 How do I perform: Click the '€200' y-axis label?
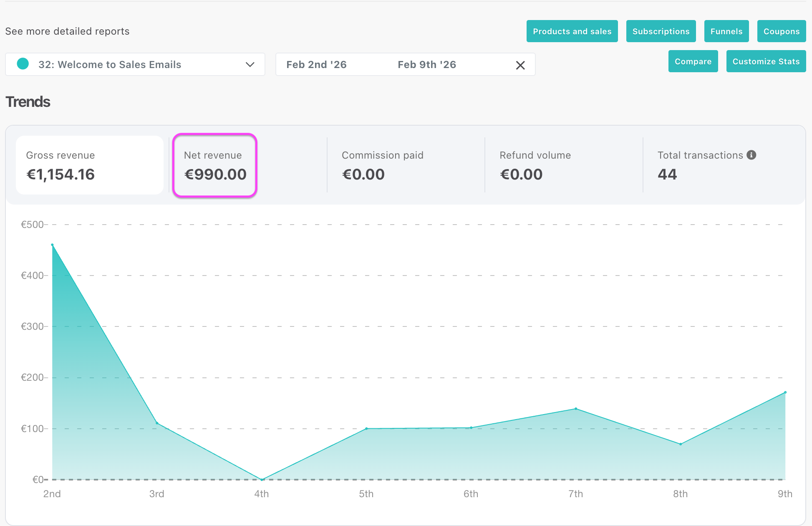point(32,377)
